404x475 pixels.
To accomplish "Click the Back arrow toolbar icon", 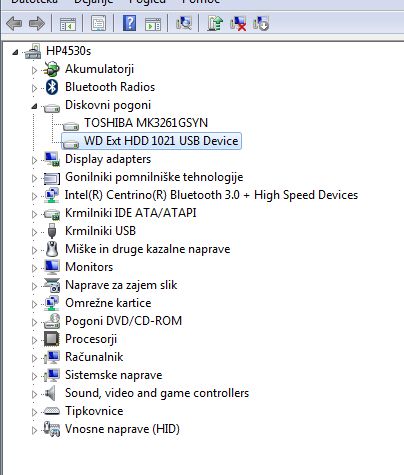I will coord(14,24).
